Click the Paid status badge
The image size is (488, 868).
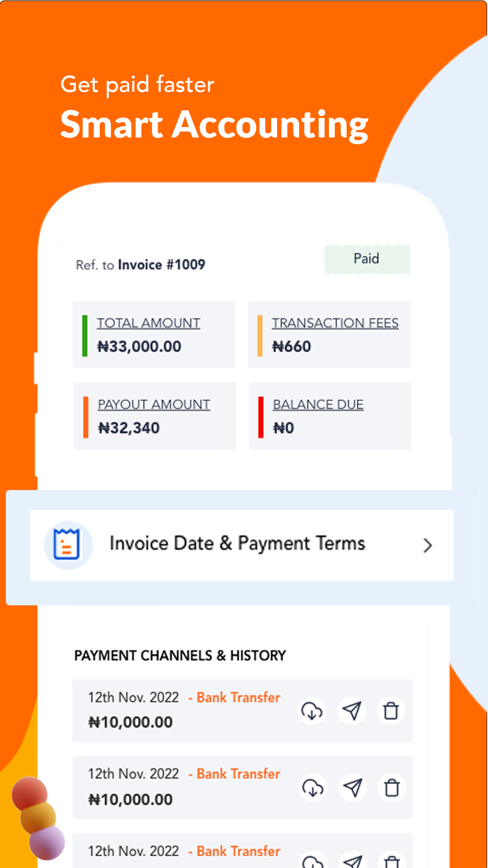click(367, 259)
